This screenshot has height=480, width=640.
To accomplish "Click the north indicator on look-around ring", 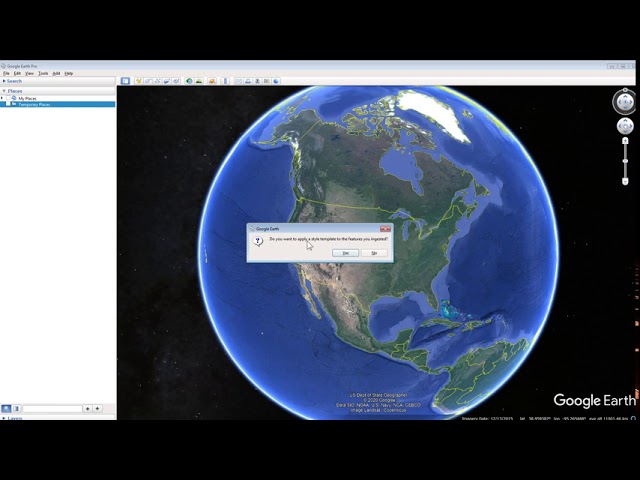I will (x=625, y=90).
